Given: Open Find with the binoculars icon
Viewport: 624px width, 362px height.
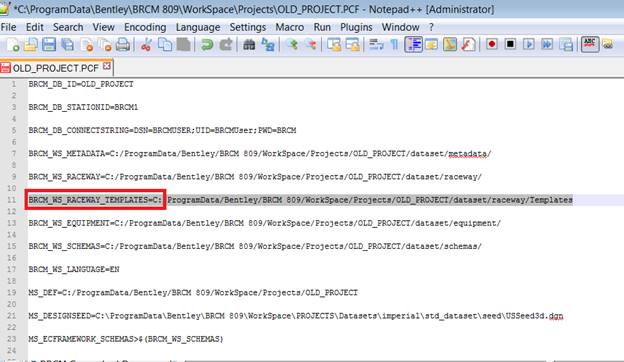Looking at the screenshot, I should point(250,45).
